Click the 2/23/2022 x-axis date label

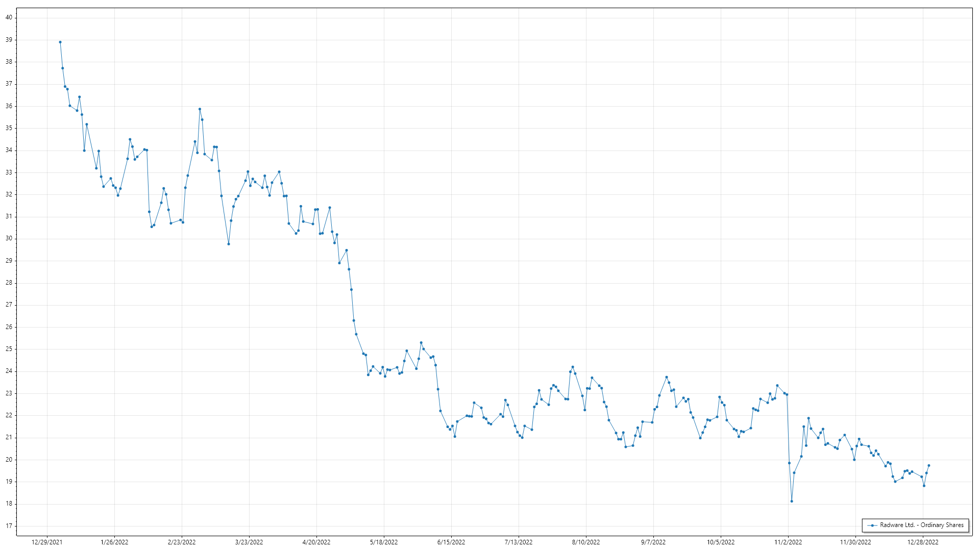tap(182, 542)
